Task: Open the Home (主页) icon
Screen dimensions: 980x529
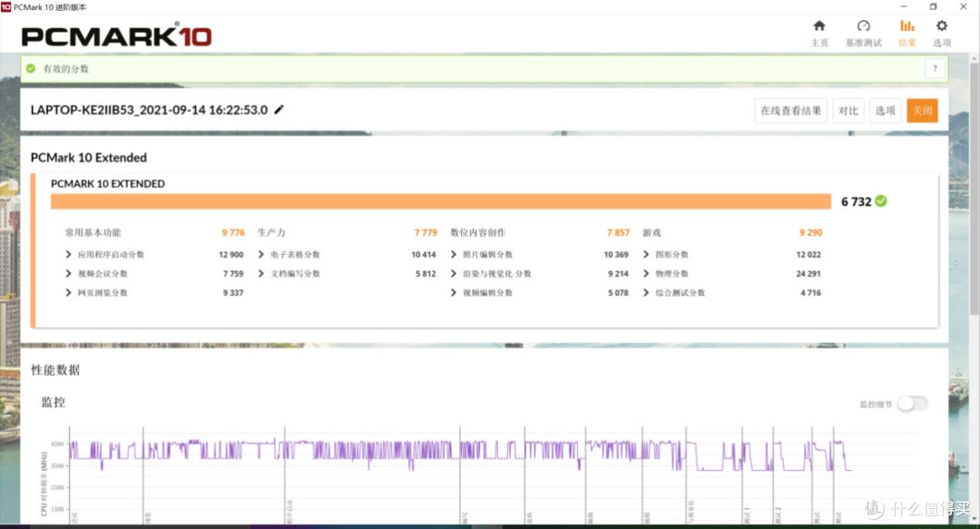Action: click(x=818, y=25)
